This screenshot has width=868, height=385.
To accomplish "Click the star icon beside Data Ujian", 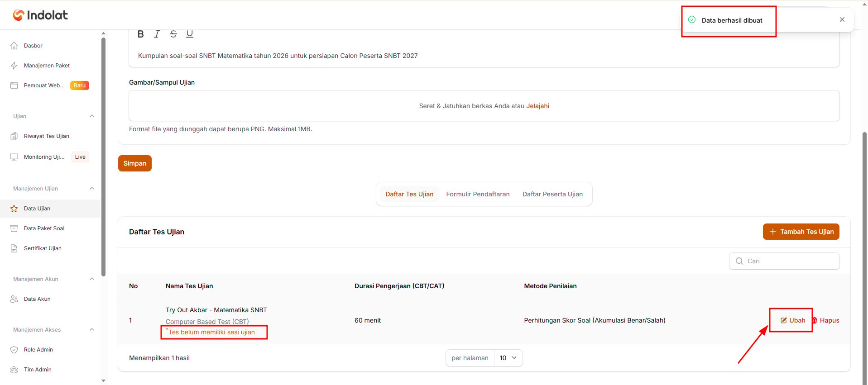I will click(x=14, y=209).
